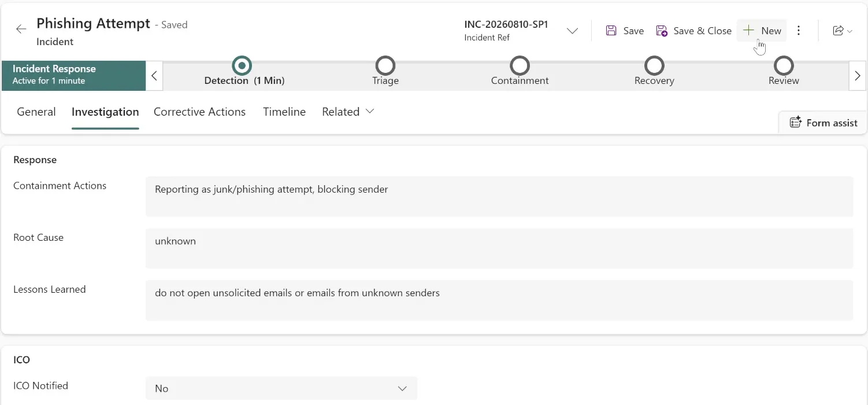Open the Timeline tab

click(x=284, y=112)
